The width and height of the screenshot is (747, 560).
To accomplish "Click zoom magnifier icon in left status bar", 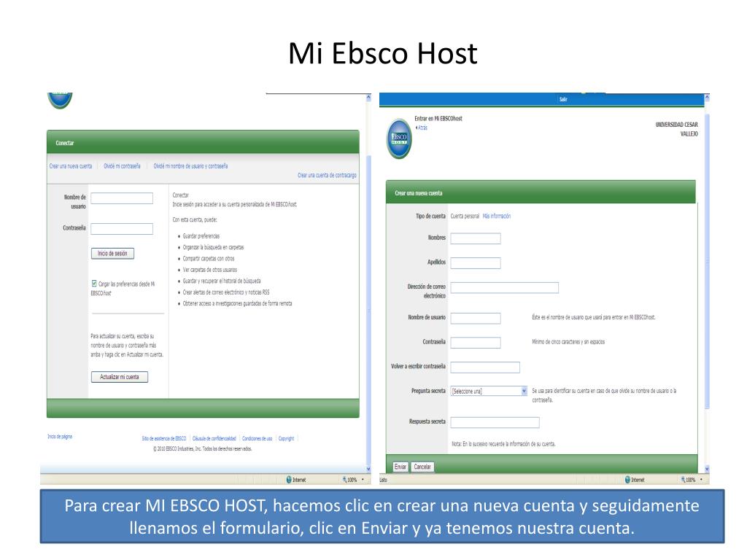I will [x=344, y=480].
